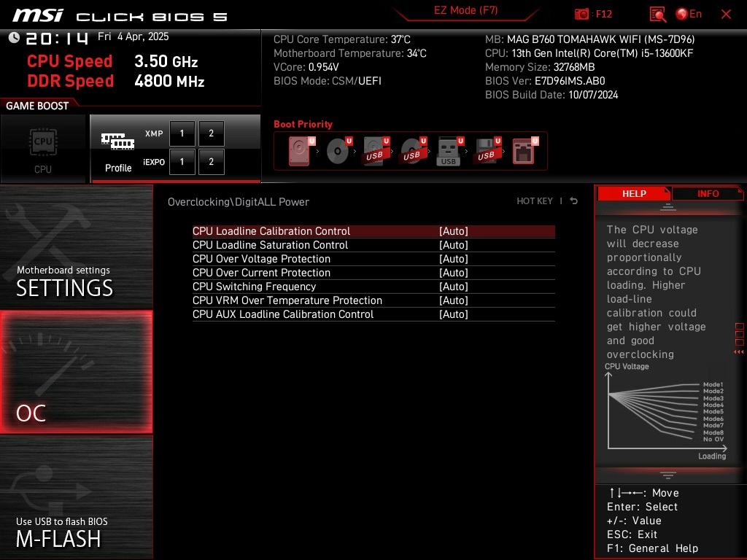The height and width of the screenshot is (560, 747).
Task: Click the Boot Priority heading
Action: click(x=303, y=124)
